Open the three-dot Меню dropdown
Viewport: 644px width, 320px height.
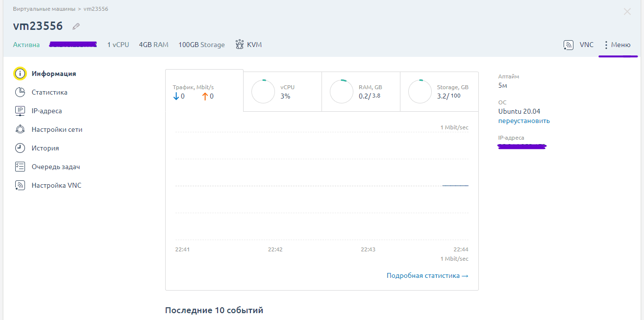617,45
